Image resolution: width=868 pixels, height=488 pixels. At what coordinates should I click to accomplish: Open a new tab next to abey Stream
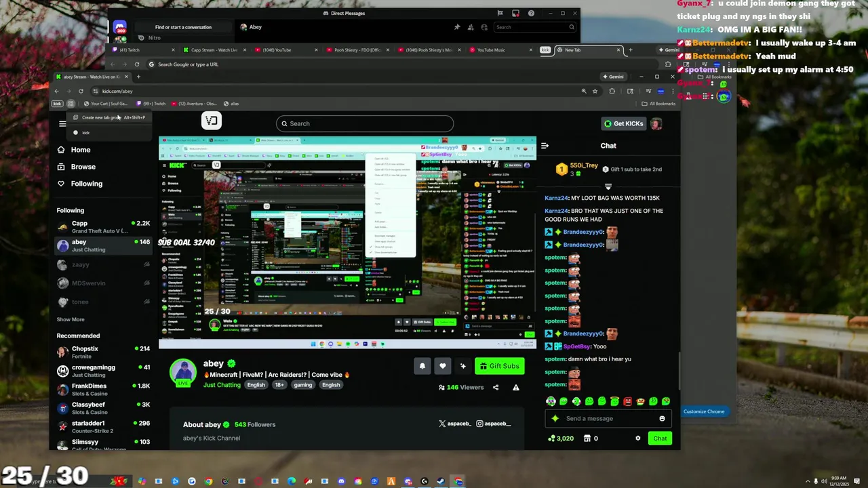click(138, 77)
